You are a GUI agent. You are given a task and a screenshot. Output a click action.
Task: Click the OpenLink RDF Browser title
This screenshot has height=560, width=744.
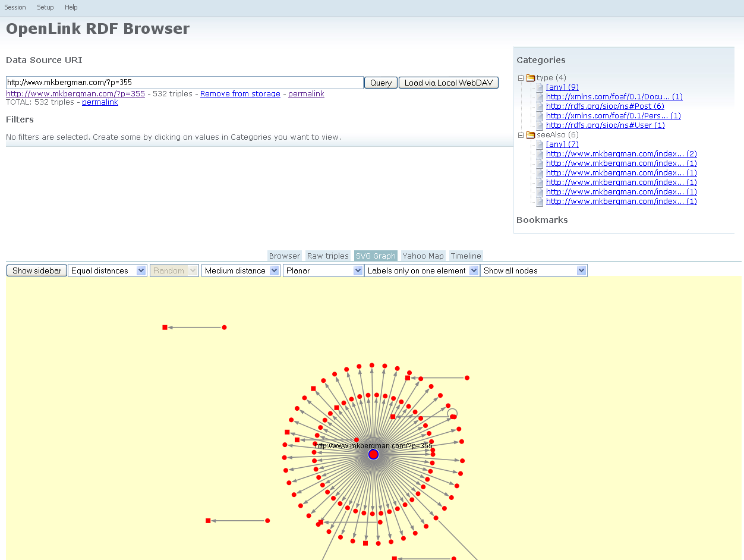[x=97, y=29]
